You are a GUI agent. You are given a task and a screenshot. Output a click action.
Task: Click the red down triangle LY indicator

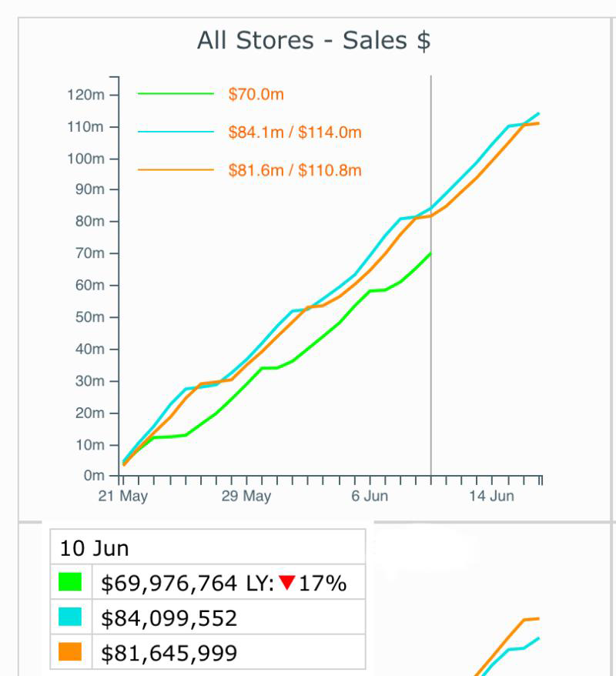[287, 584]
